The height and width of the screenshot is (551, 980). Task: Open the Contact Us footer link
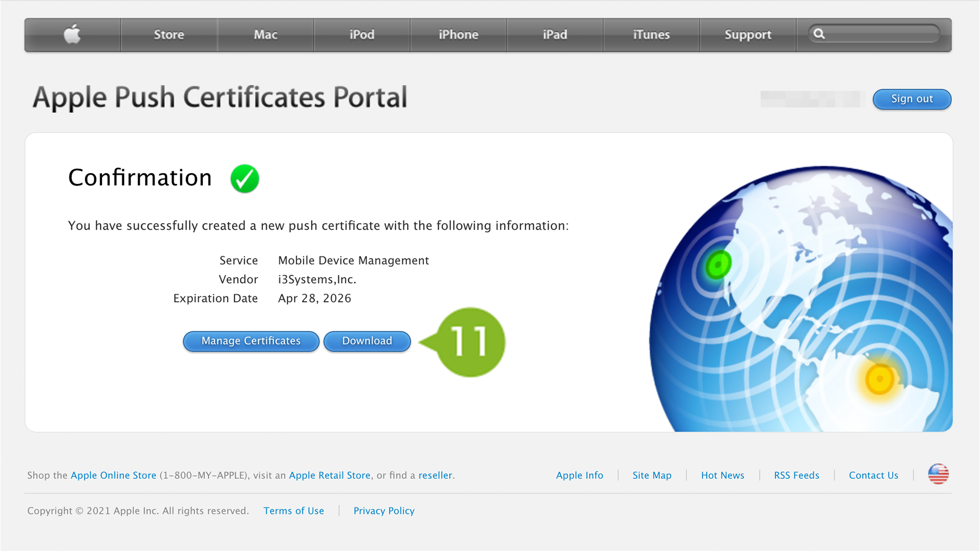point(874,475)
